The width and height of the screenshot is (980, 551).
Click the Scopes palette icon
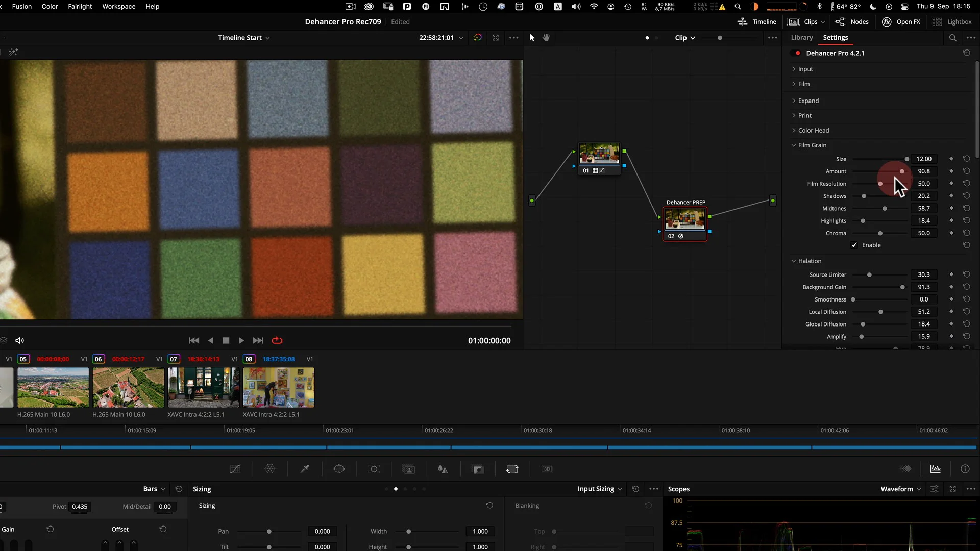point(935,469)
